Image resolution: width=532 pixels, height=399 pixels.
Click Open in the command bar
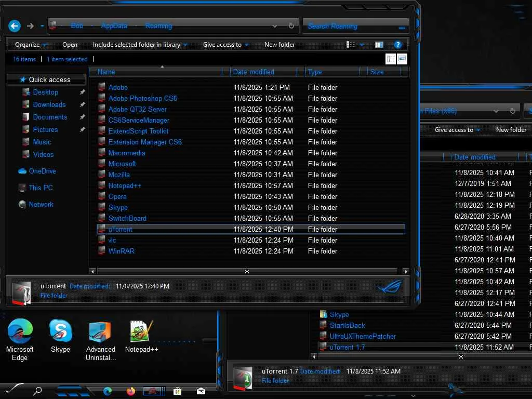click(70, 45)
